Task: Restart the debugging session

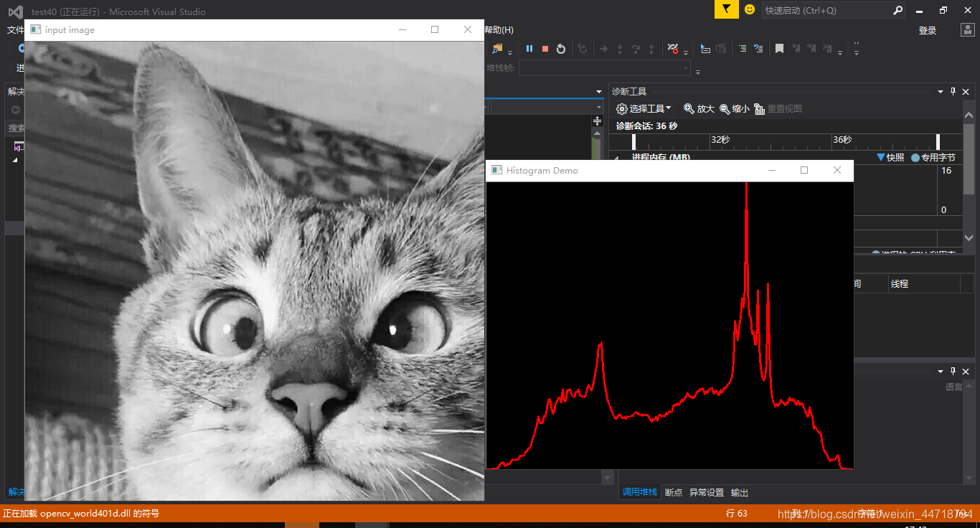Action: pos(561,49)
